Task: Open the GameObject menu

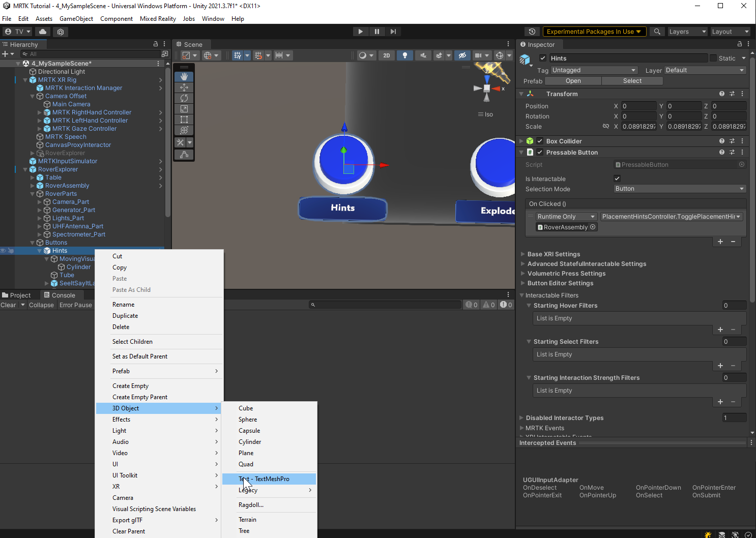Action: (76, 19)
